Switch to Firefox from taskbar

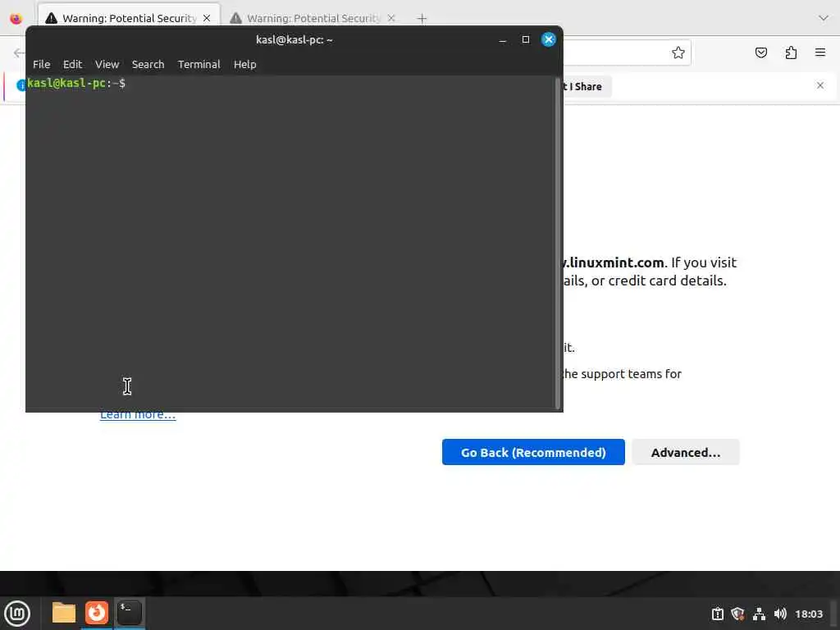97,613
